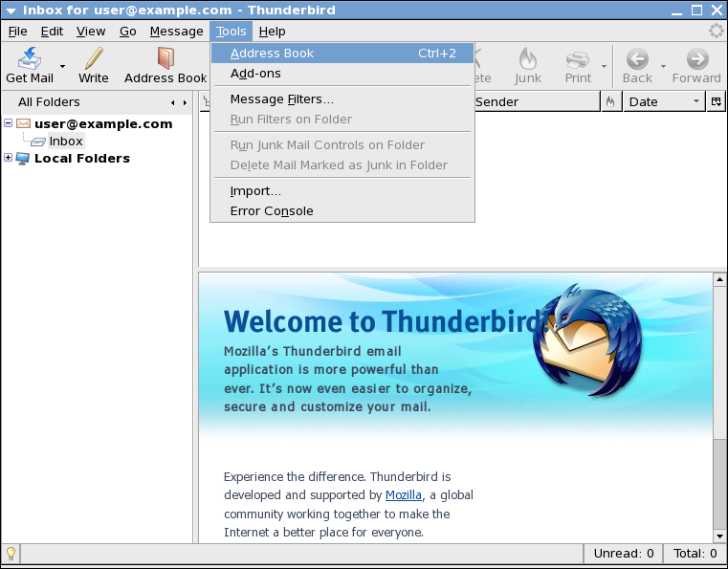The height and width of the screenshot is (569, 728).
Task: Select Message Filters... menu entry
Action: pyautogui.click(x=342, y=98)
